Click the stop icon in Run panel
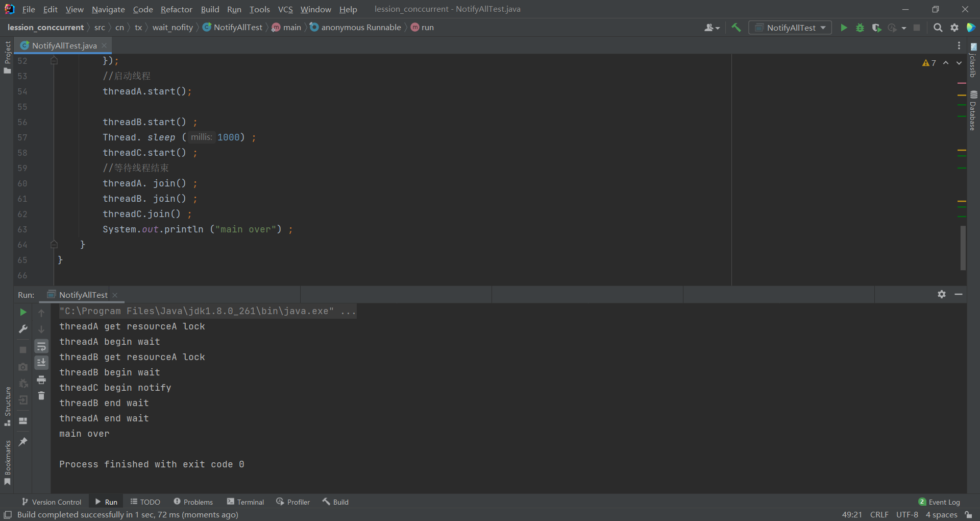980x521 pixels. (x=23, y=350)
